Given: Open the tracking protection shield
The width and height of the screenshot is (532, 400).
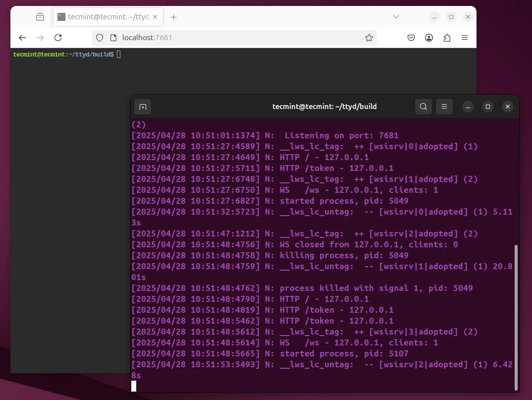Looking at the screenshot, I should 100,38.
